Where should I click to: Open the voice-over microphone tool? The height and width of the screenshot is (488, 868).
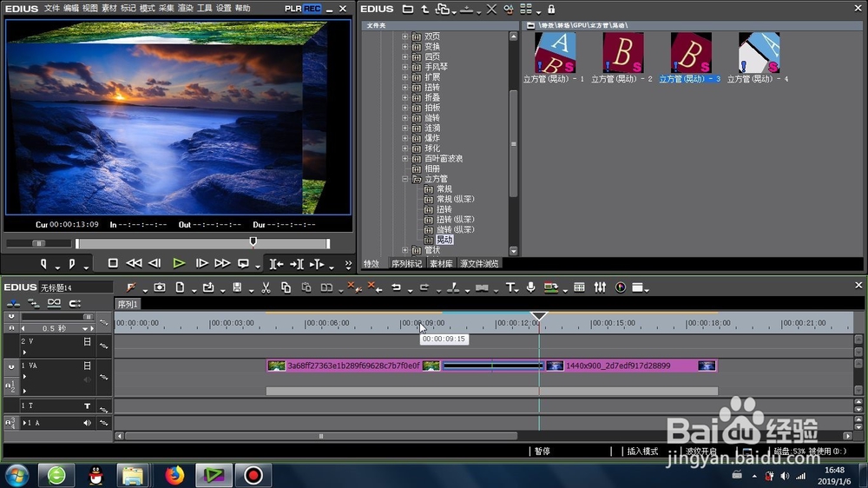pyautogui.click(x=531, y=287)
